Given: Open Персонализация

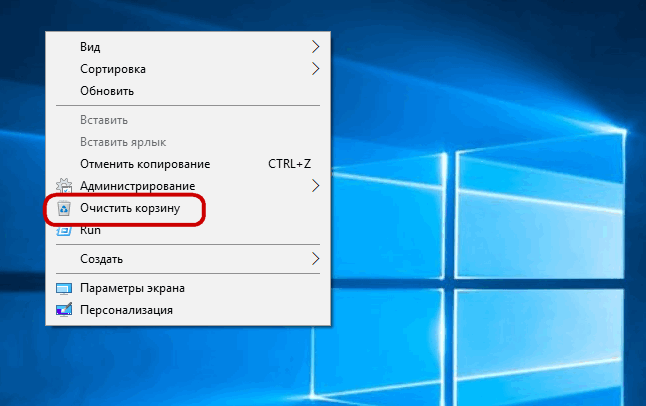Looking at the screenshot, I should click(188, 310).
